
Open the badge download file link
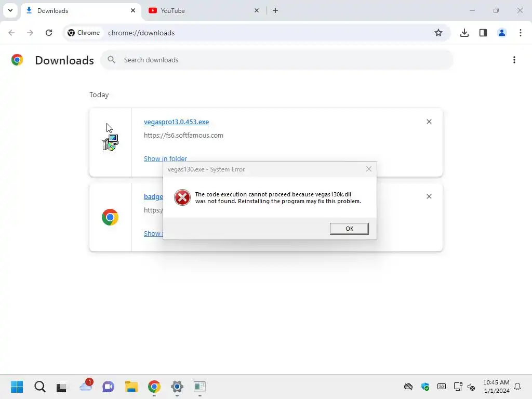(x=153, y=196)
